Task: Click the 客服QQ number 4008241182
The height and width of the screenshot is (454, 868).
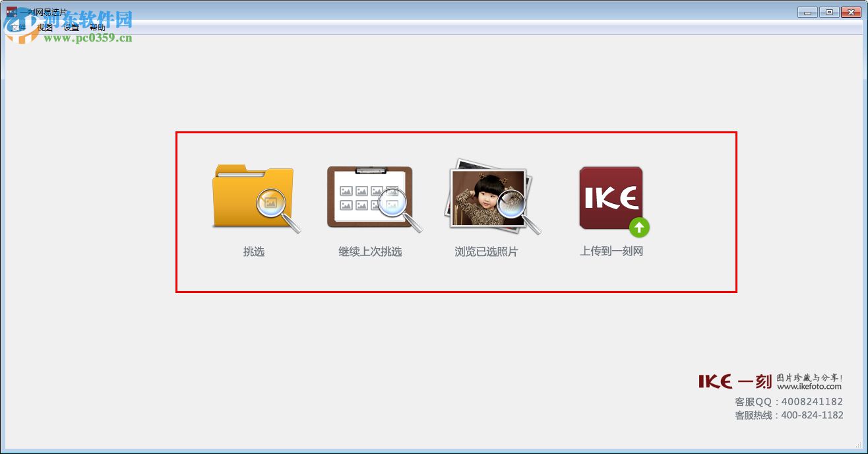Action: 812,401
